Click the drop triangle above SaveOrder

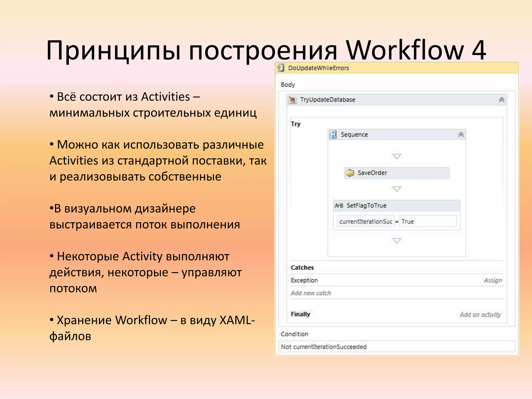397,156
